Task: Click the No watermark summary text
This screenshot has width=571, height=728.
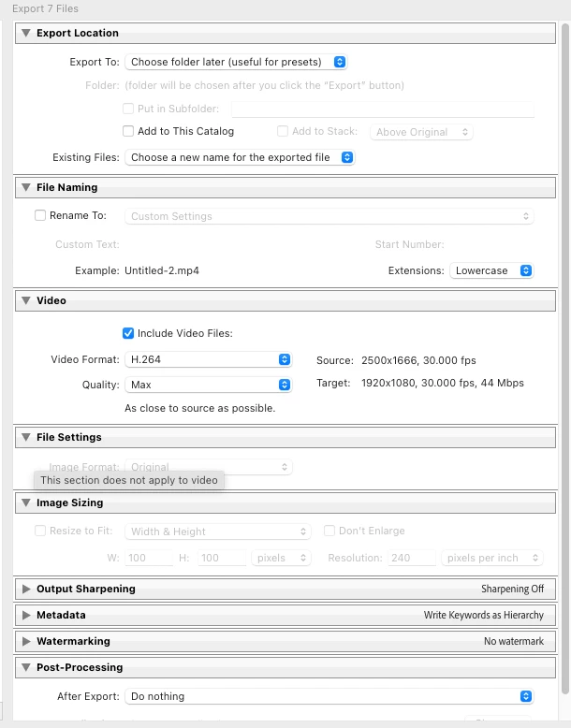Action: coord(514,641)
